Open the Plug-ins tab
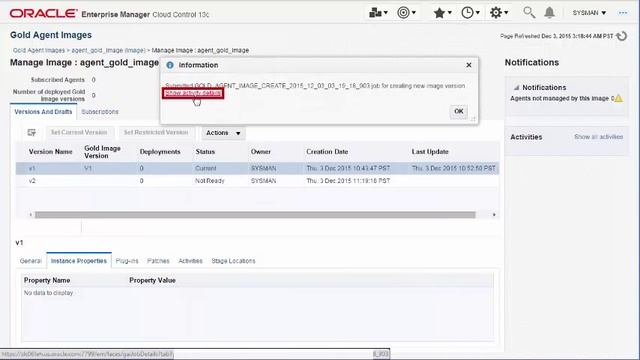 (127, 261)
